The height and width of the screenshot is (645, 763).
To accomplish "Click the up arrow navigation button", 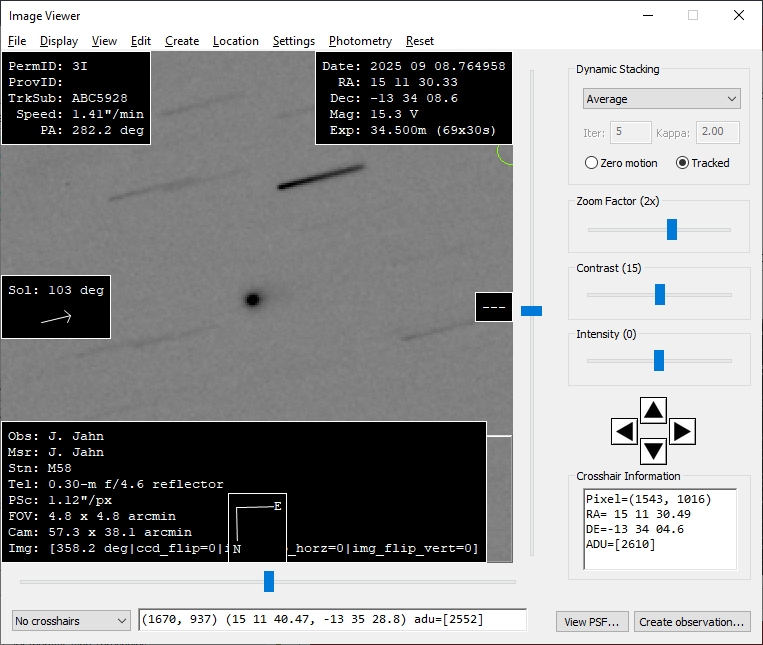I will click(653, 411).
